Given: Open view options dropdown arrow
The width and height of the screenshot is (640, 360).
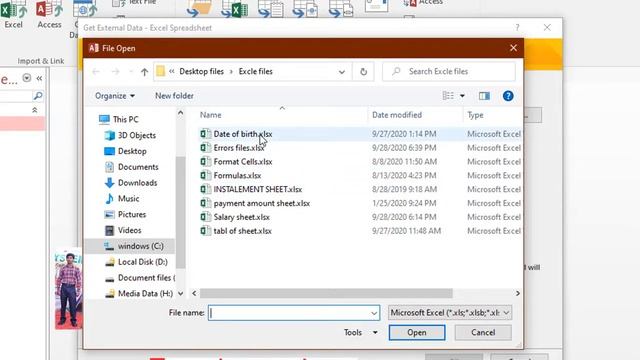Looking at the screenshot, I should pyautogui.click(x=462, y=96).
